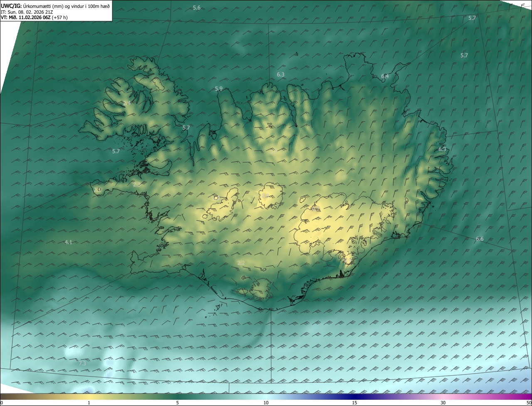Click the '10' label on the color scale

pyautogui.click(x=266, y=403)
